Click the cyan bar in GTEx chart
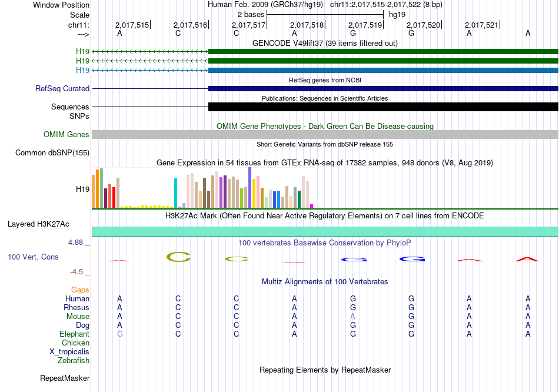This screenshot has height=392, width=559. click(175, 193)
